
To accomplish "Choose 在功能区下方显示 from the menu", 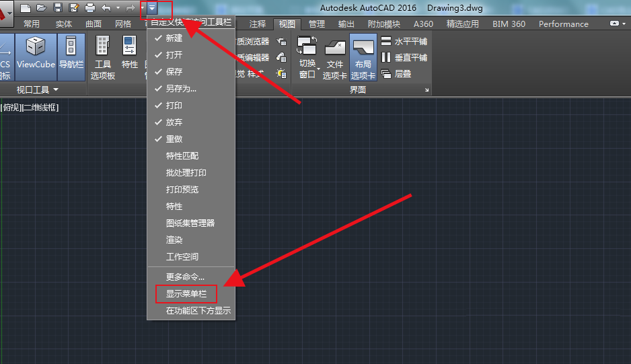I will (x=191, y=311).
